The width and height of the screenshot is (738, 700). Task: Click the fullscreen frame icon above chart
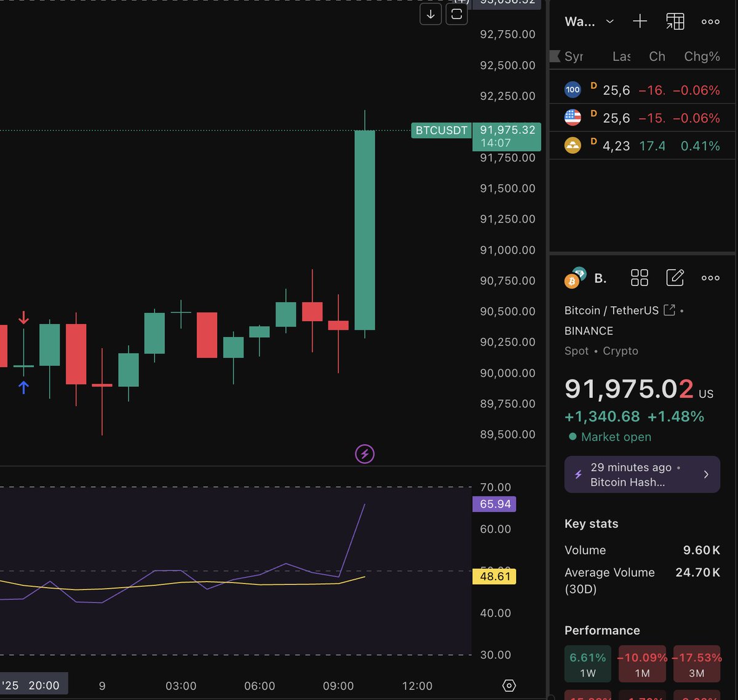pos(456,14)
